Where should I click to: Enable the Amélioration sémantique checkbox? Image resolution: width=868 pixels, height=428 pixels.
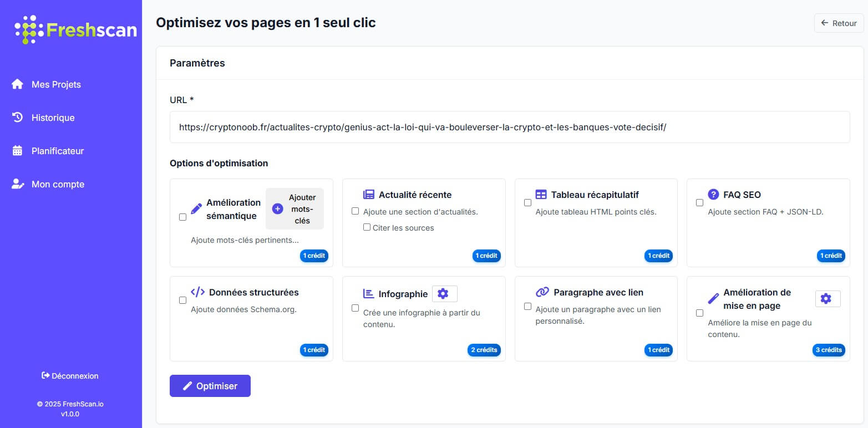tap(182, 217)
